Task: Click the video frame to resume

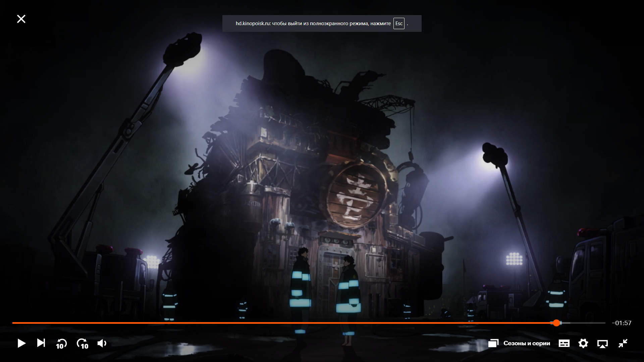Action: (x=322, y=168)
